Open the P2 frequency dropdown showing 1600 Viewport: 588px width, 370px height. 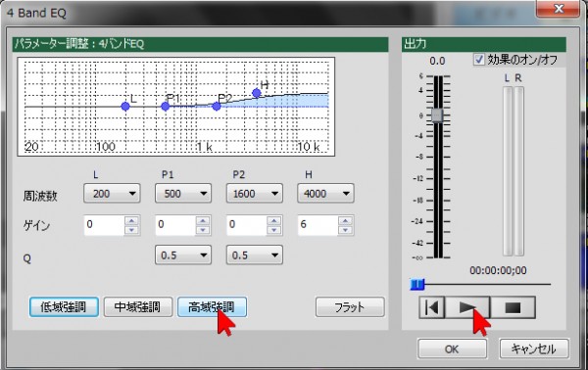(x=254, y=193)
